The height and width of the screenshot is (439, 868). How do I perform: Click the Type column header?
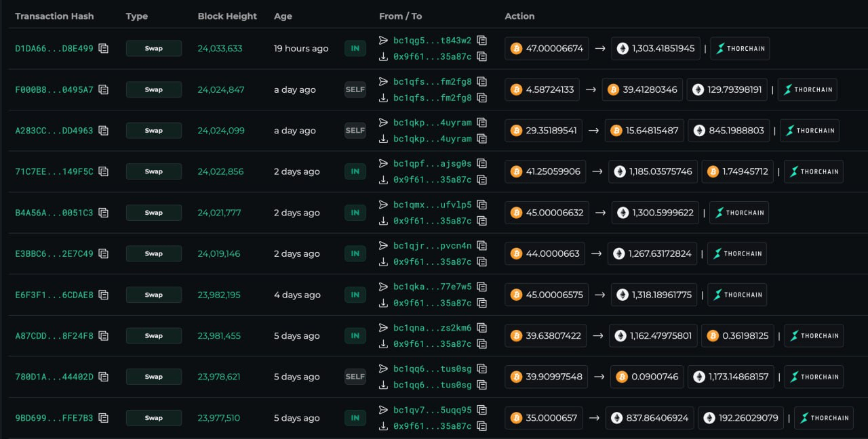click(137, 16)
